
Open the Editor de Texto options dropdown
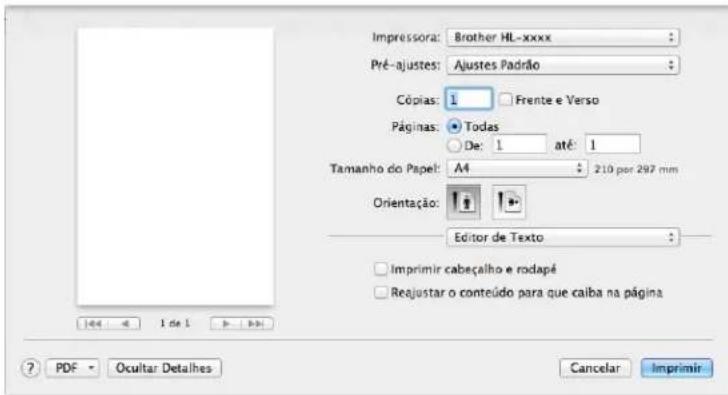563,237
